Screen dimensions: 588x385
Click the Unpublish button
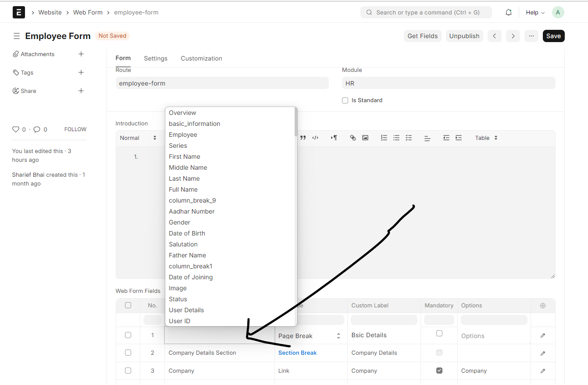click(464, 36)
